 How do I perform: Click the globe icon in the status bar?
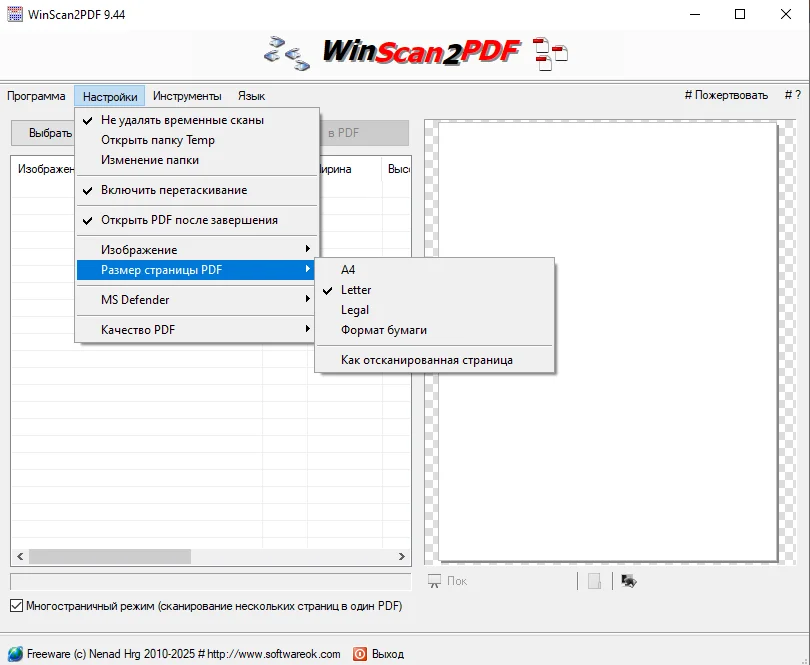(14, 654)
